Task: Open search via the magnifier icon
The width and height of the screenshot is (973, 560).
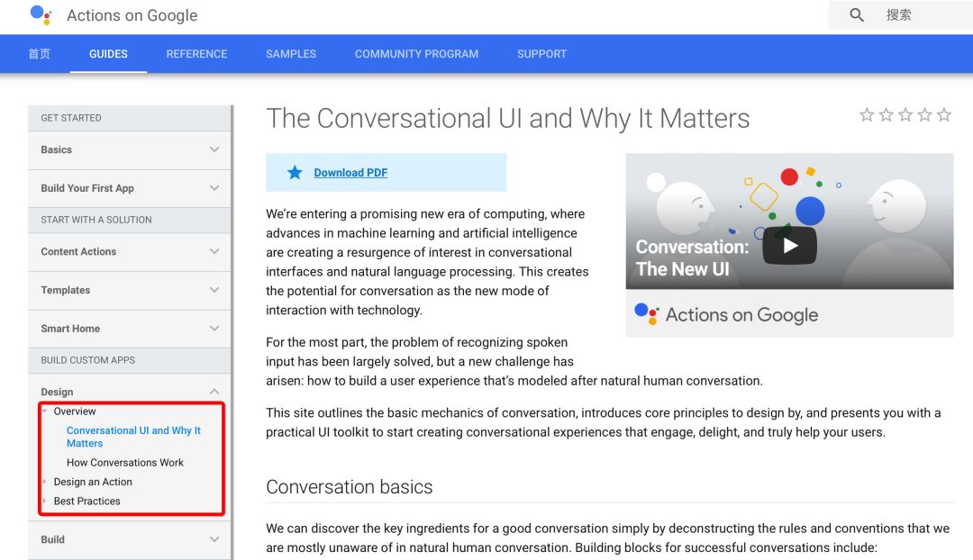Action: pyautogui.click(x=857, y=15)
